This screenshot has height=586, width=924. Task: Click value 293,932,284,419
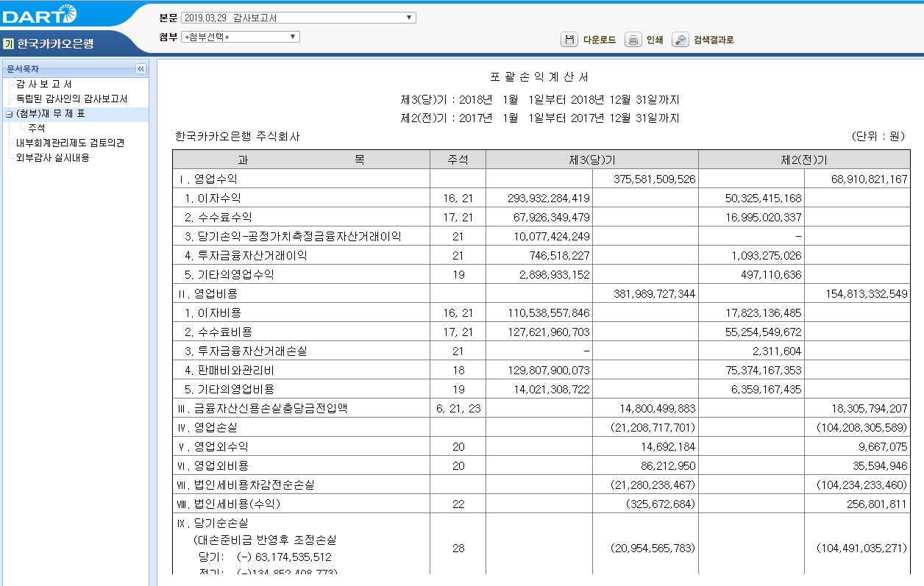tap(549, 199)
